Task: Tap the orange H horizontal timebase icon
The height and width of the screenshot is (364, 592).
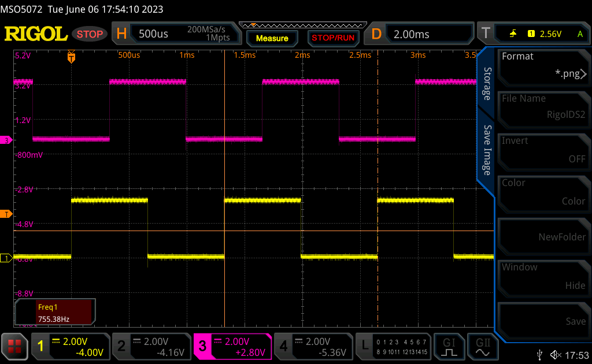Action: point(121,34)
